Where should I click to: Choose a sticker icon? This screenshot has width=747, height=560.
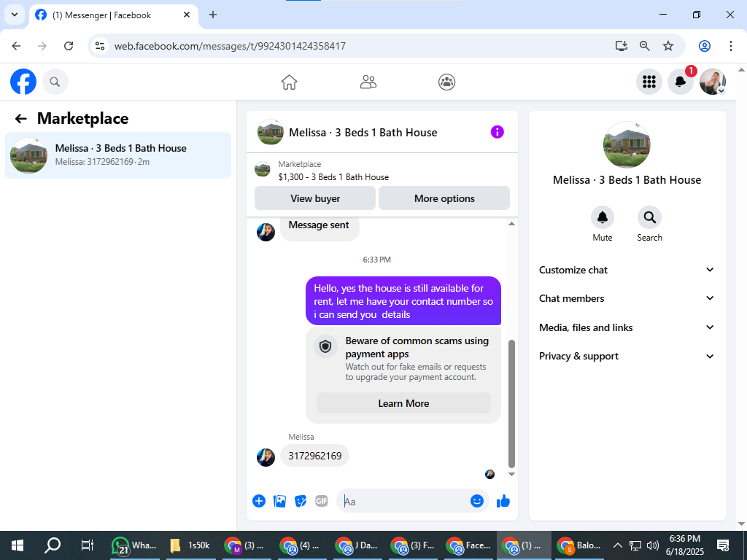(301, 501)
